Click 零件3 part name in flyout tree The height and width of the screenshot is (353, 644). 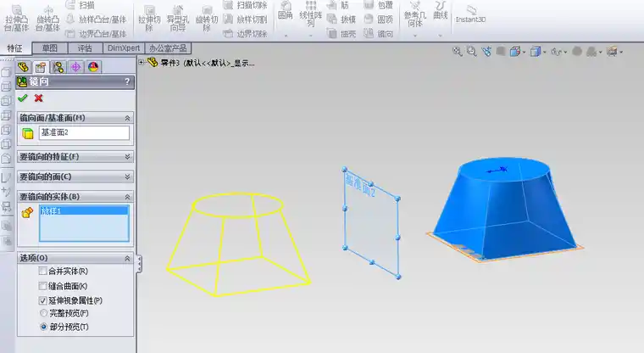click(170, 63)
